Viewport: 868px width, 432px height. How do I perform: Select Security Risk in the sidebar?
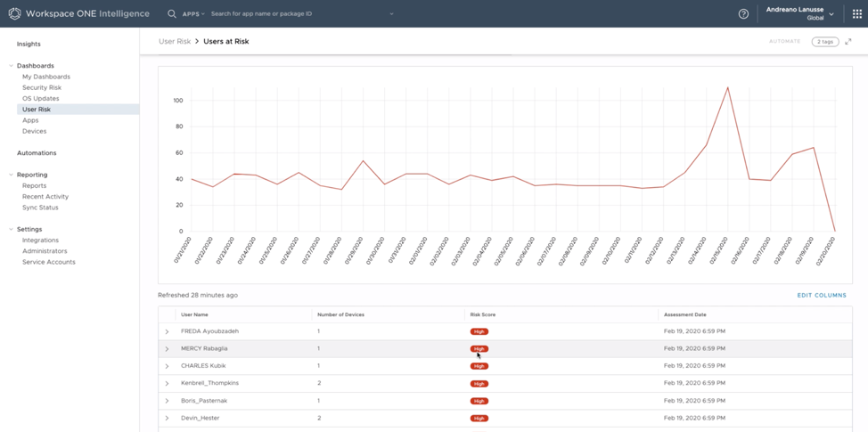point(42,87)
